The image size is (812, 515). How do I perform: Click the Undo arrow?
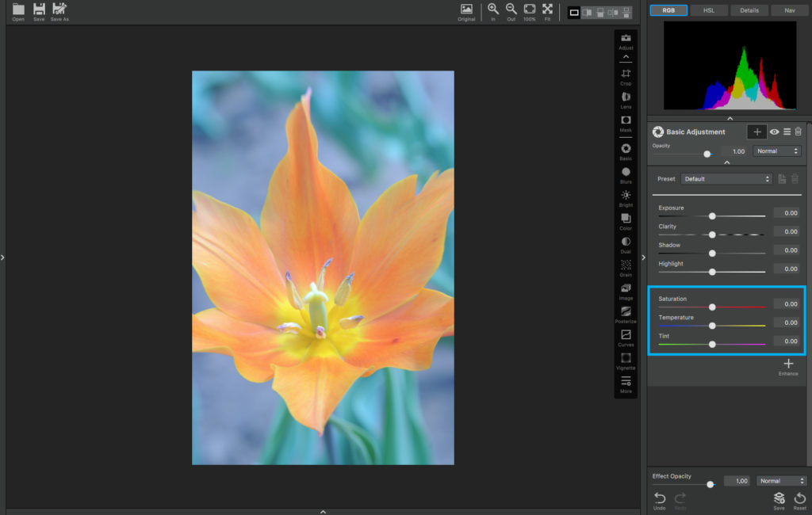(659, 498)
